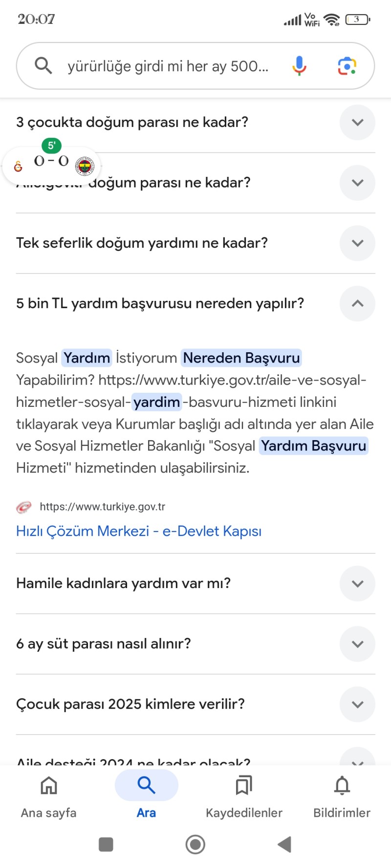Collapse "5 bin TL yardım başvurusu" answer

click(357, 303)
